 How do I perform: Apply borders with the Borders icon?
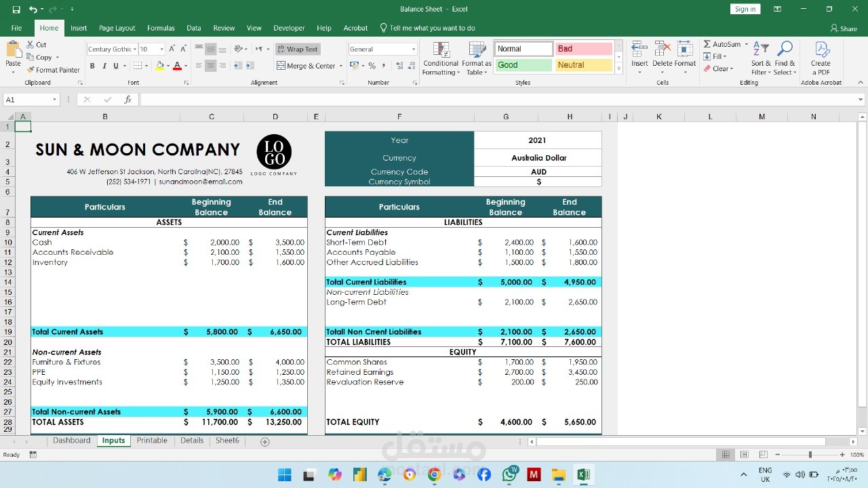point(137,66)
